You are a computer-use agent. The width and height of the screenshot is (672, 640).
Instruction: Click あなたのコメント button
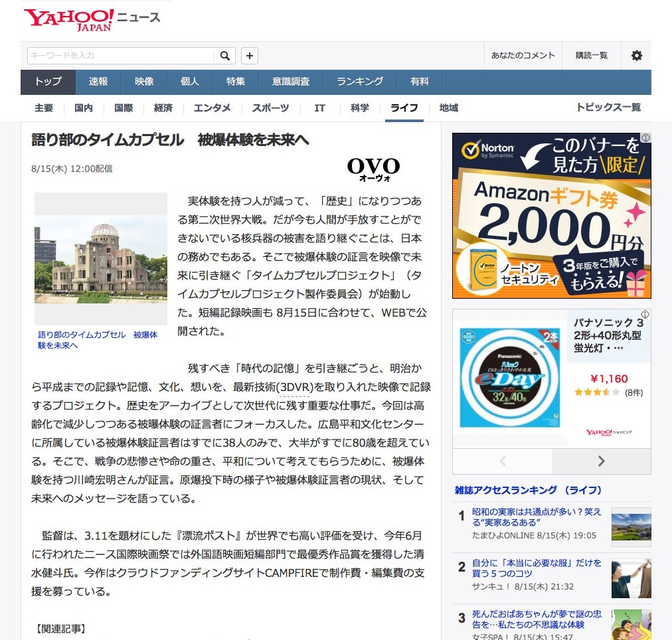(x=523, y=56)
